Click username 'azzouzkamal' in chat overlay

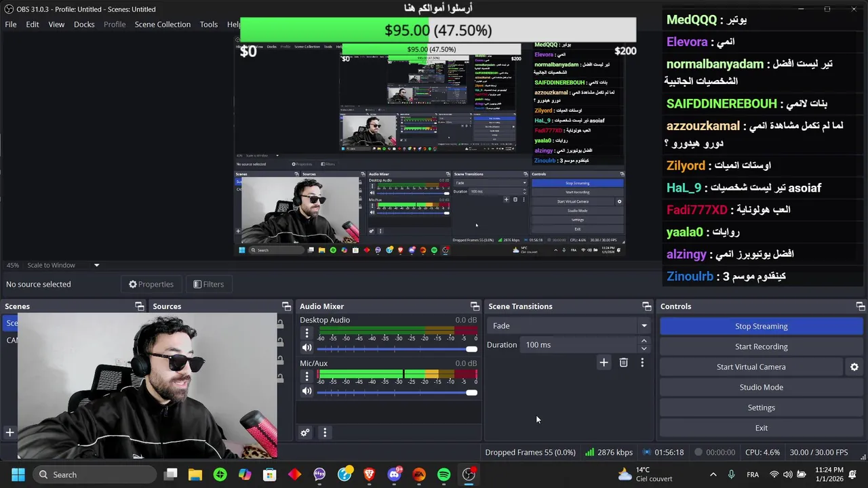click(703, 126)
